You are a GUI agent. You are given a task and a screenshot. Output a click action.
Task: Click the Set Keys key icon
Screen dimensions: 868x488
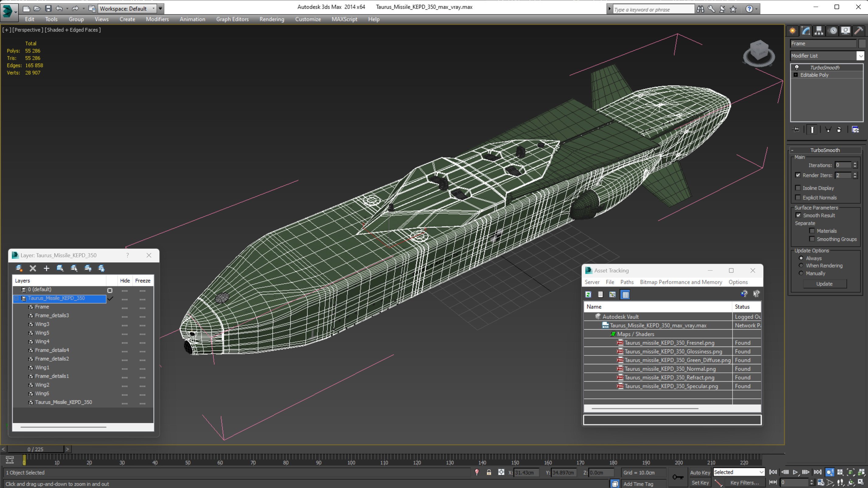pos(678,477)
